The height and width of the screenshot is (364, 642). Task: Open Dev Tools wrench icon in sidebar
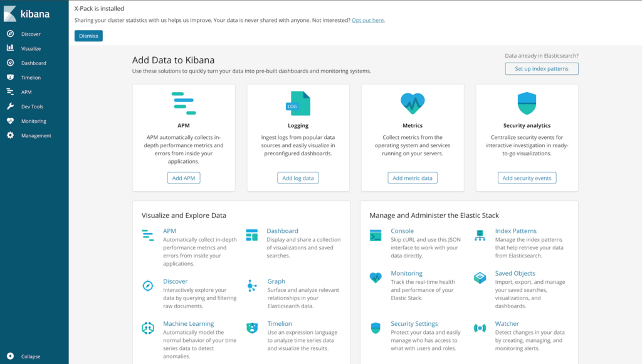[10, 106]
